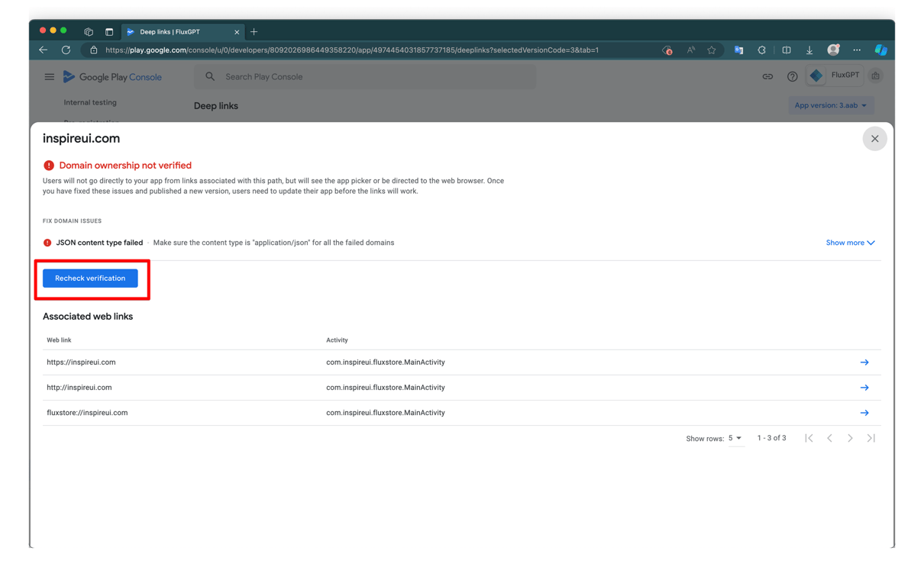The image size is (924, 586).
Task: Open the Copilot sidebar icon
Action: (880, 50)
